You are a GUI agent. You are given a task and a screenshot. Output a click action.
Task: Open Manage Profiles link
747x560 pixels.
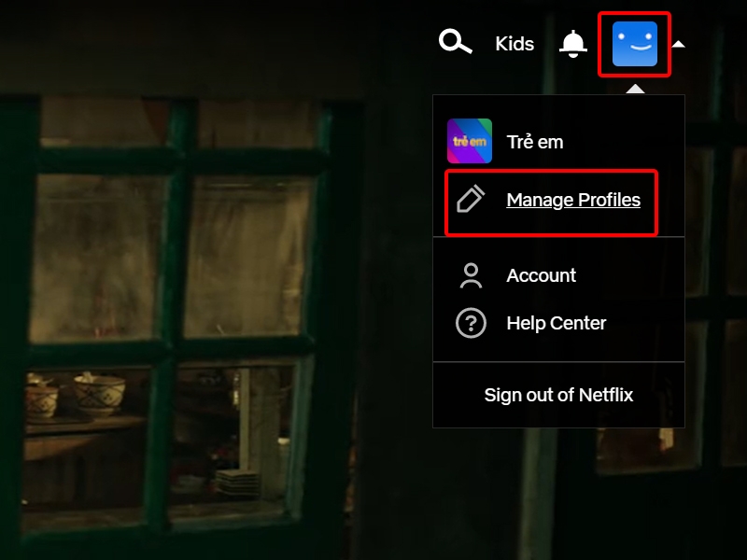click(573, 200)
